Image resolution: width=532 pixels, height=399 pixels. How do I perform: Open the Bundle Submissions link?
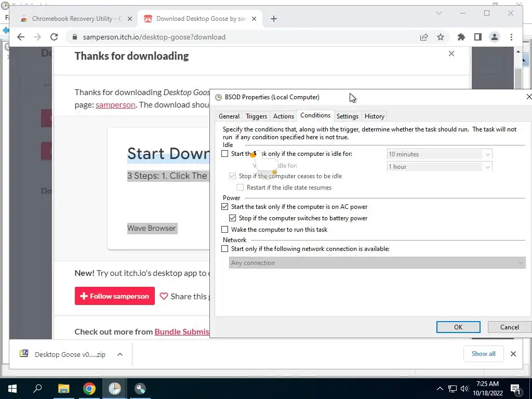[182, 332]
